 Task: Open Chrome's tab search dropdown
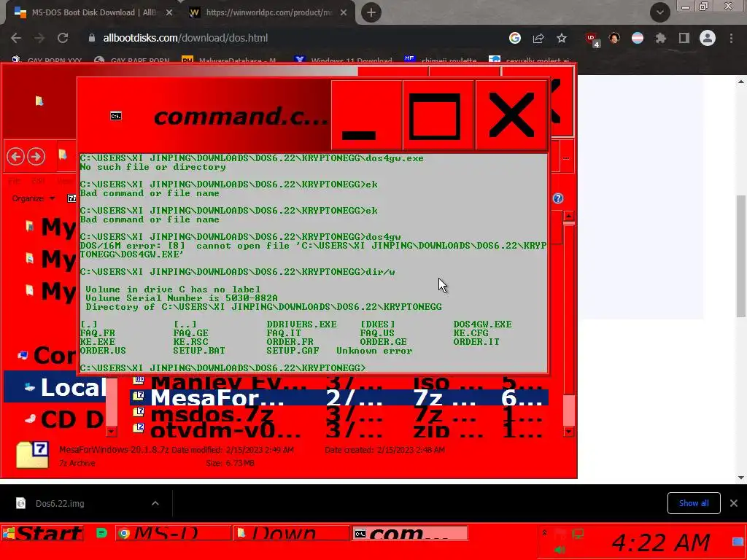(x=659, y=12)
